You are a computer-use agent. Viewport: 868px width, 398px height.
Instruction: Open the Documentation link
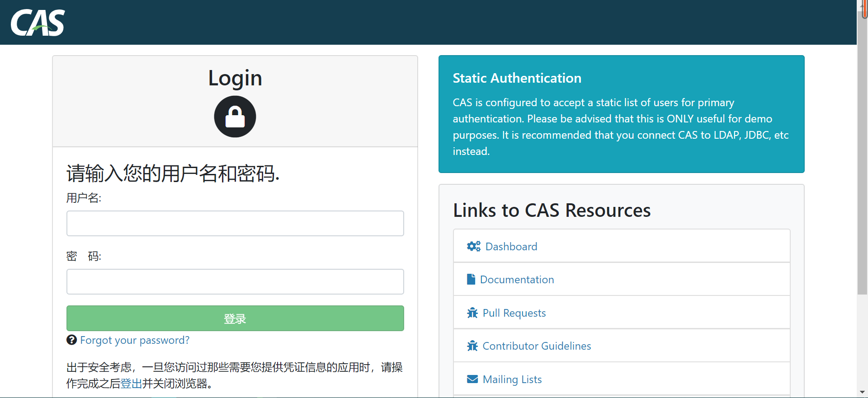(517, 280)
